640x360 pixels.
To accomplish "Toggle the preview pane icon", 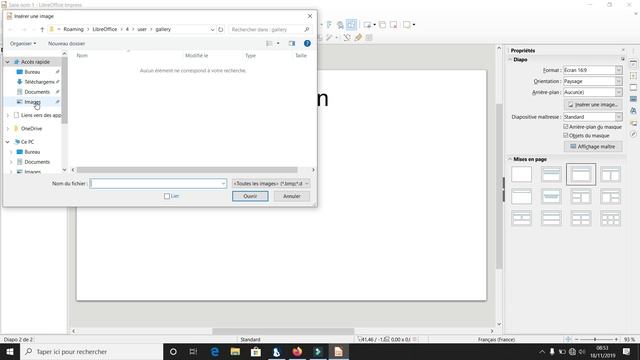I will [x=291, y=43].
